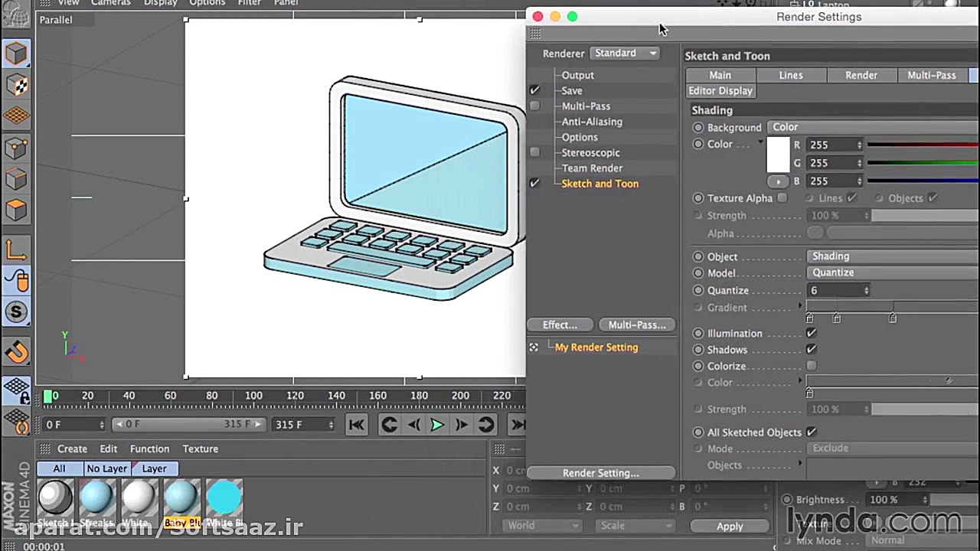Select the highlighted Baby Blue material thumbnail
This screenshot has height=551, width=980.
[181, 498]
